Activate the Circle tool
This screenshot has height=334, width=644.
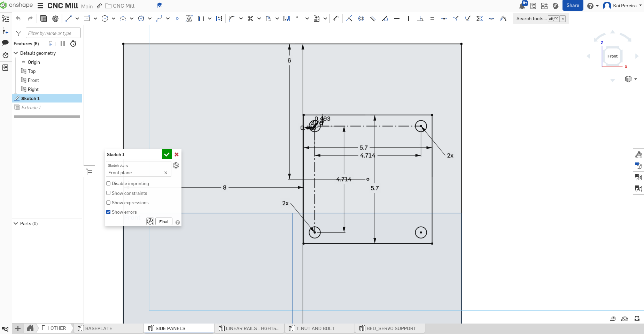coord(105,18)
